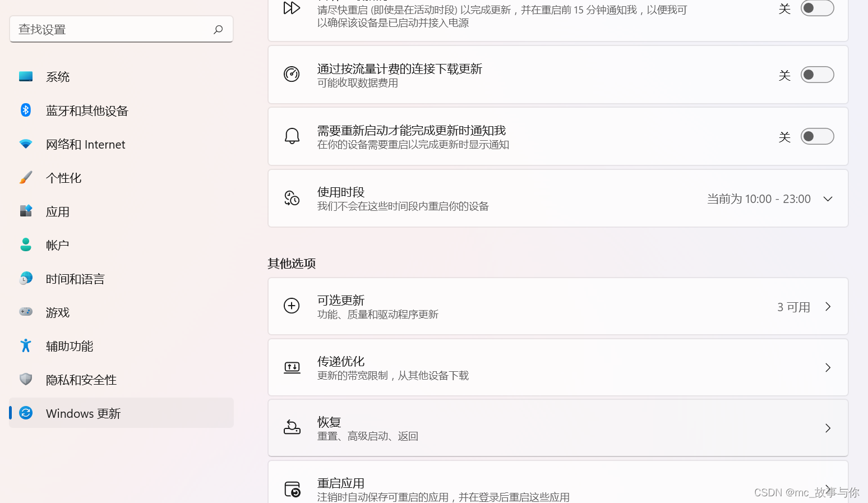
Task: Select 应用 in sidebar
Action: [121, 211]
